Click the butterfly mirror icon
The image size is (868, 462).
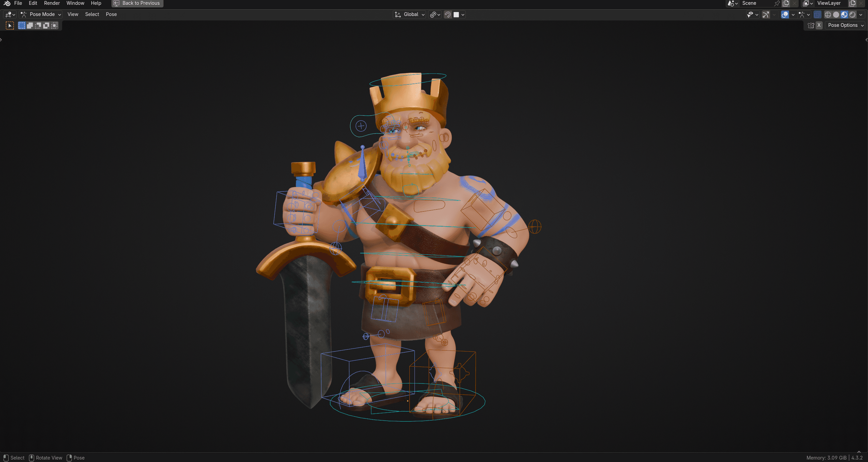(811, 25)
